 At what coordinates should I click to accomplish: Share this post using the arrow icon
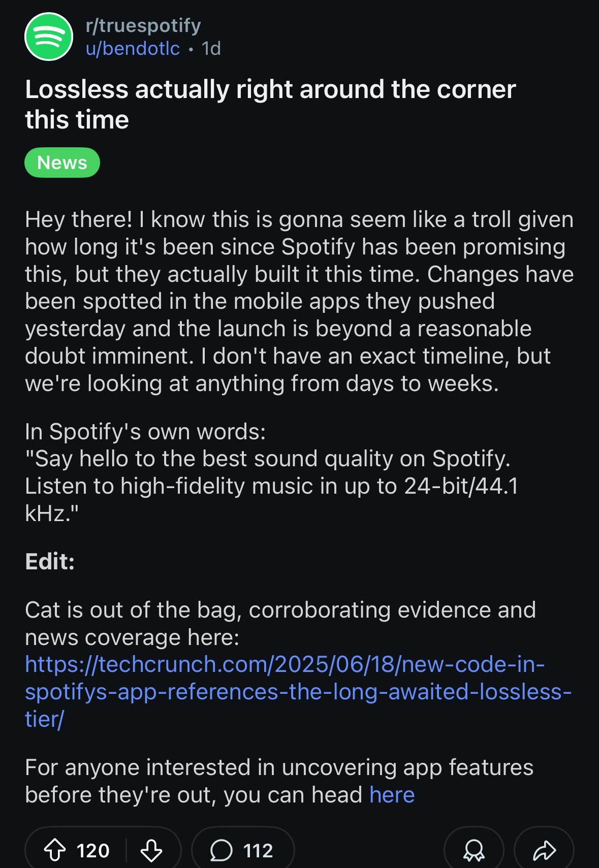click(544, 850)
